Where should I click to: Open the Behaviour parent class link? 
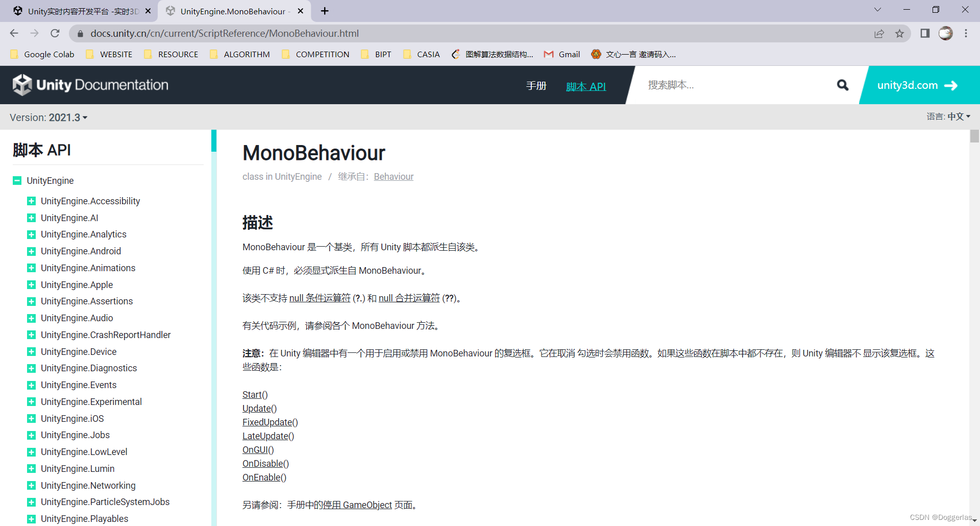[394, 177]
